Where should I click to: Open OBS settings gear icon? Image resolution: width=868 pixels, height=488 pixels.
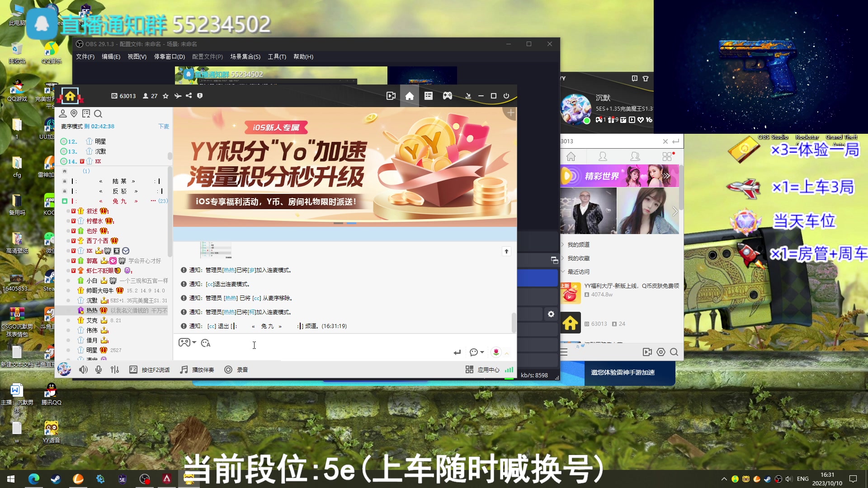(551, 314)
